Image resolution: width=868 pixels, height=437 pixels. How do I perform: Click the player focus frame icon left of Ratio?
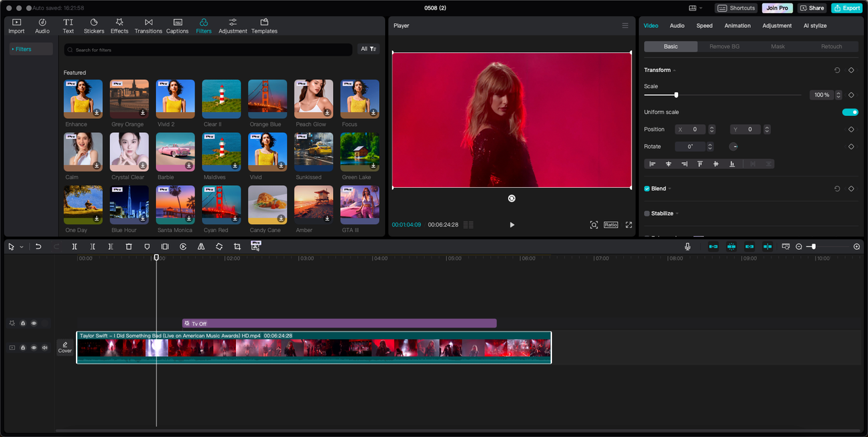pyautogui.click(x=594, y=225)
